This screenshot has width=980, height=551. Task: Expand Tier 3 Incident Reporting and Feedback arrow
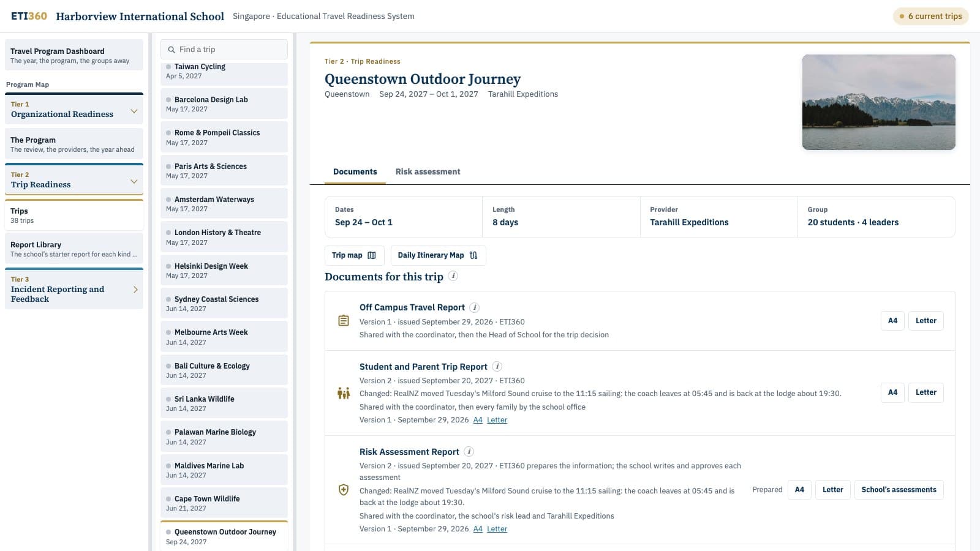[x=135, y=290]
